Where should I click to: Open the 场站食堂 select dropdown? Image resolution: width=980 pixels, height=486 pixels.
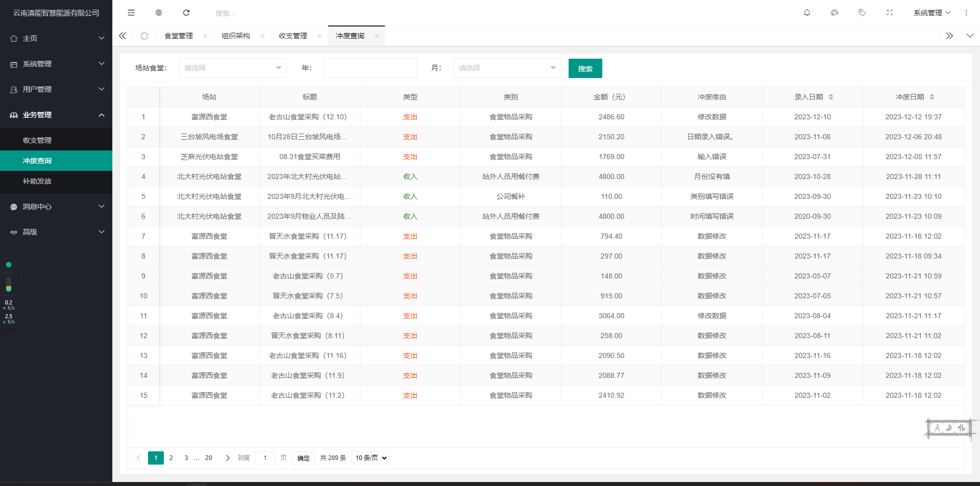point(233,68)
